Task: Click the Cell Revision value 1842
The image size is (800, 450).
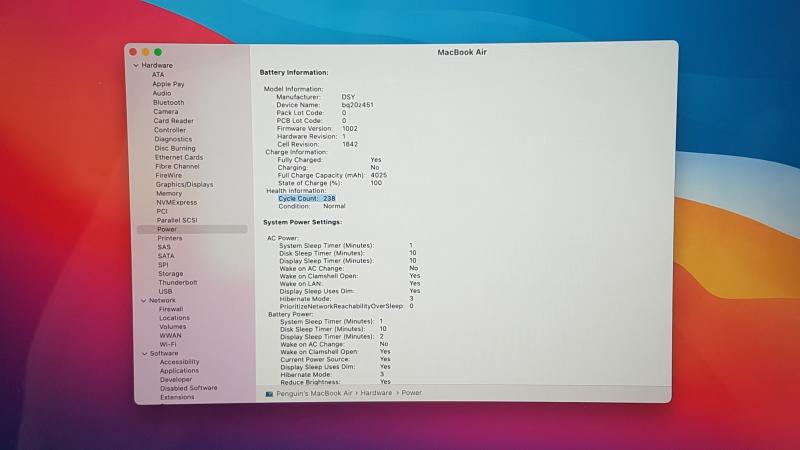Action: [x=350, y=144]
